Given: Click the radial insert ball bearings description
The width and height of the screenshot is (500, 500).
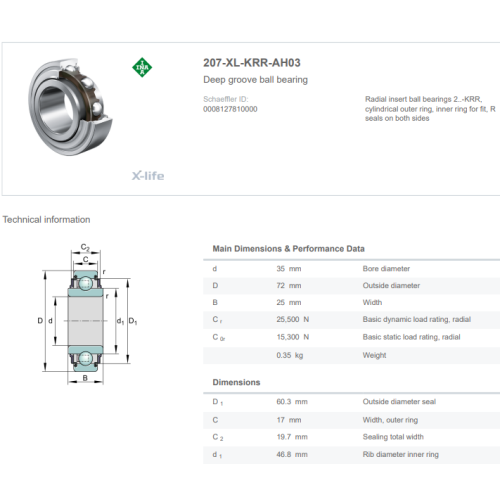Looking at the screenshot, I should [430, 109].
